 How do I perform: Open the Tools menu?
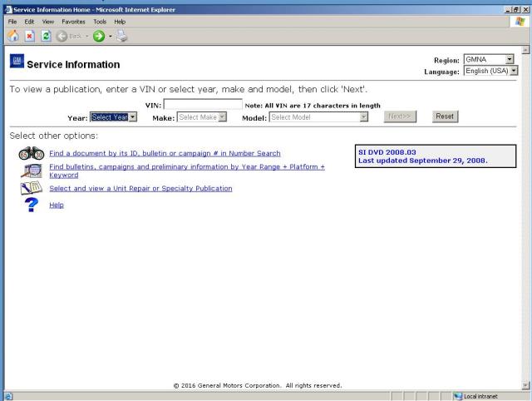[99, 21]
